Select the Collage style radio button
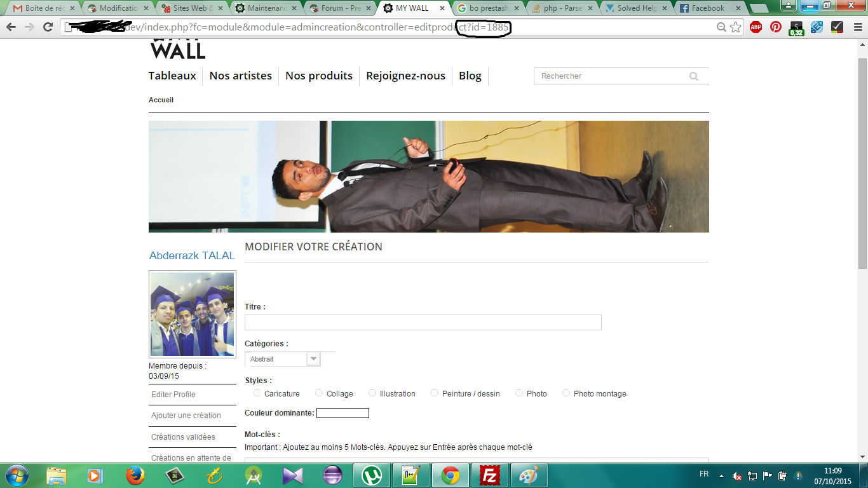 [319, 393]
